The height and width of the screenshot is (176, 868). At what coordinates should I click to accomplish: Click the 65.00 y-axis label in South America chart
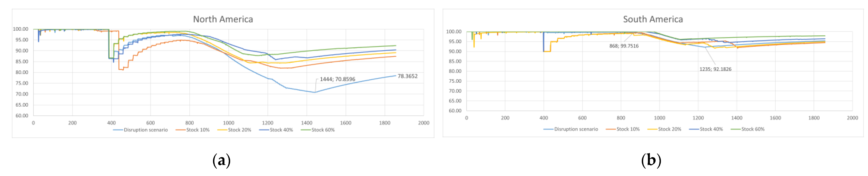[455, 101]
